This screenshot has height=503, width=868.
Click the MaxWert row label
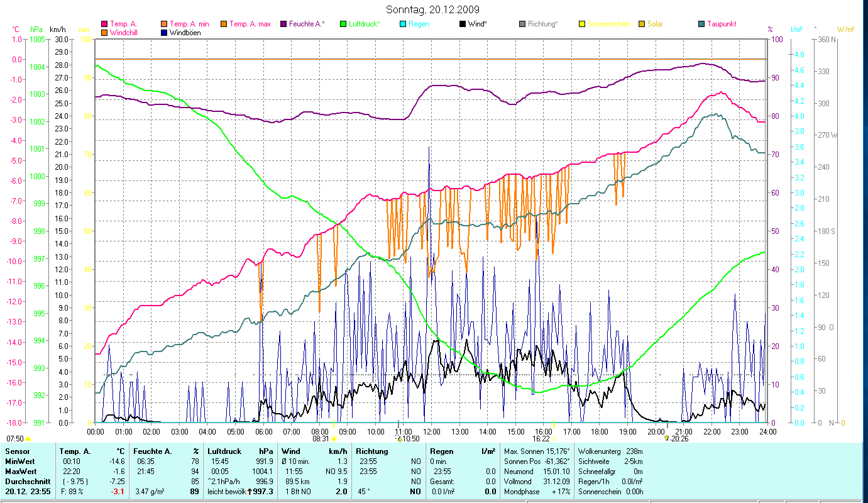pos(21,471)
